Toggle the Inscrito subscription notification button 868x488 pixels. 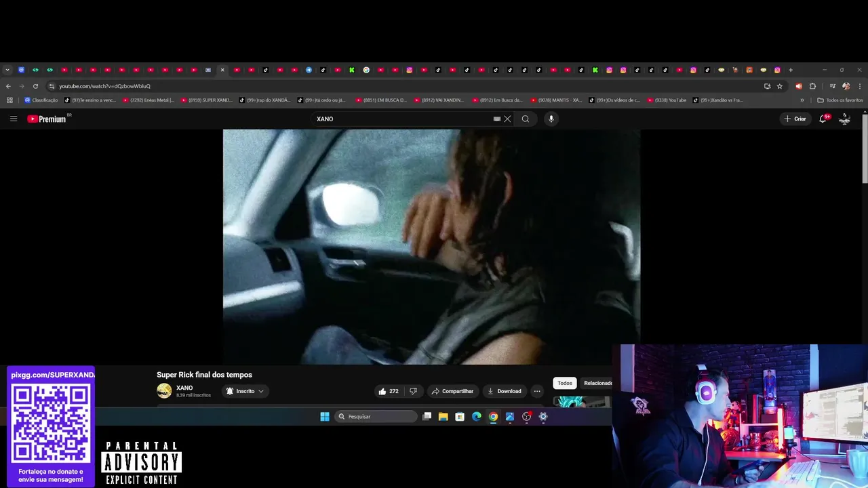click(245, 391)
